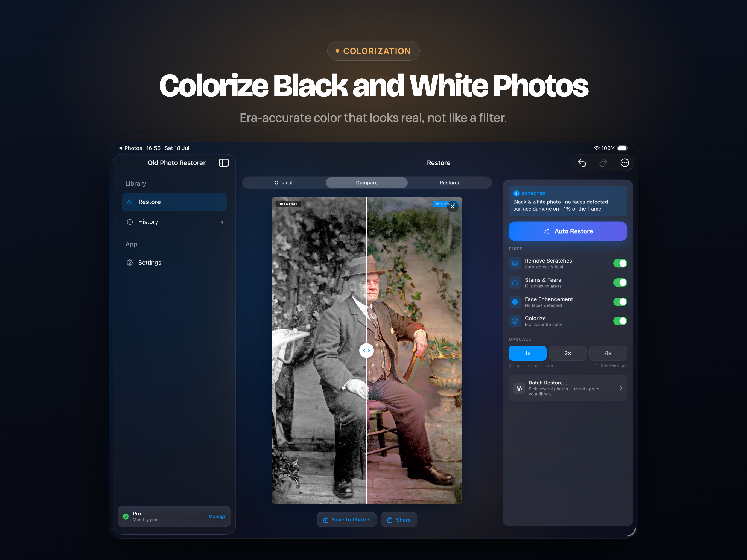The image size is (747, 560).
Task: Open Settings gear in sidebar
Action: (130, 262)
